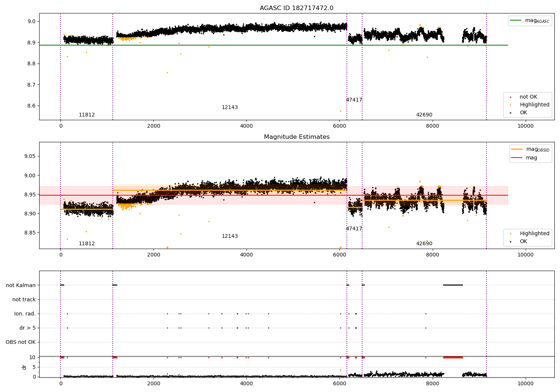The height and width of the screenshot is (392, 560).
Task: Click the 'Highlighted' legend entry in the top plot
Action: tap(529, 105)
